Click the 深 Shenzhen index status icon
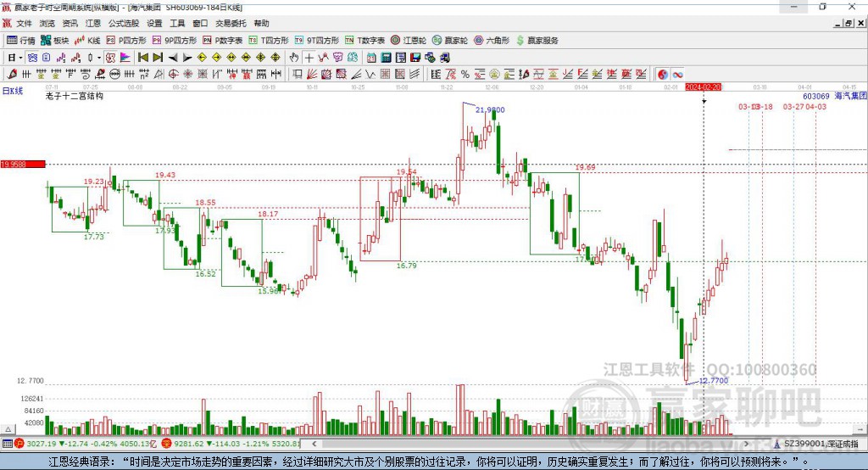This screenshot has width=868, height=470. (x=167, y=444)
